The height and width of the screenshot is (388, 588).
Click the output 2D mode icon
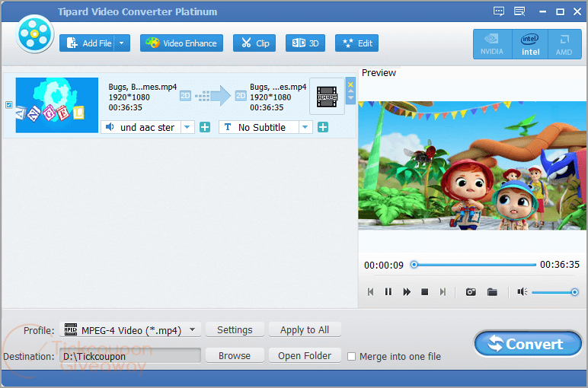(241, 96)
